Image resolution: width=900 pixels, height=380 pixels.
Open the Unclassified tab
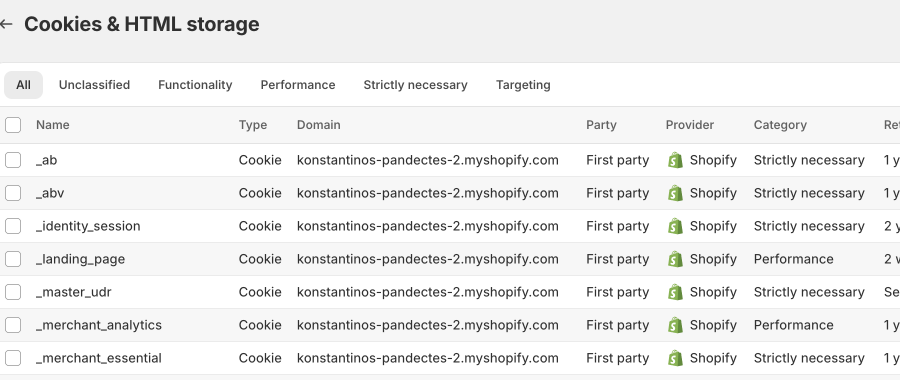pyautogui.click(x=94, y=85)
